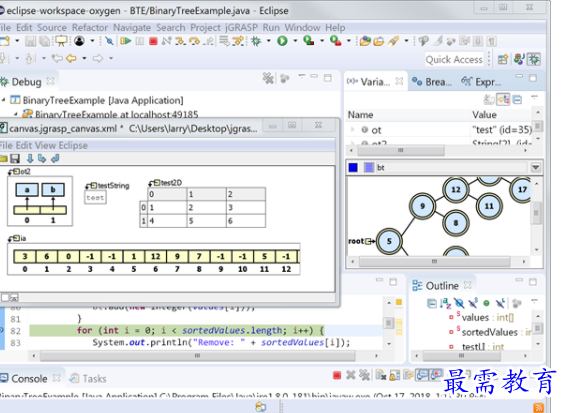Open the Variables view menu triangle

coord(534,97)
